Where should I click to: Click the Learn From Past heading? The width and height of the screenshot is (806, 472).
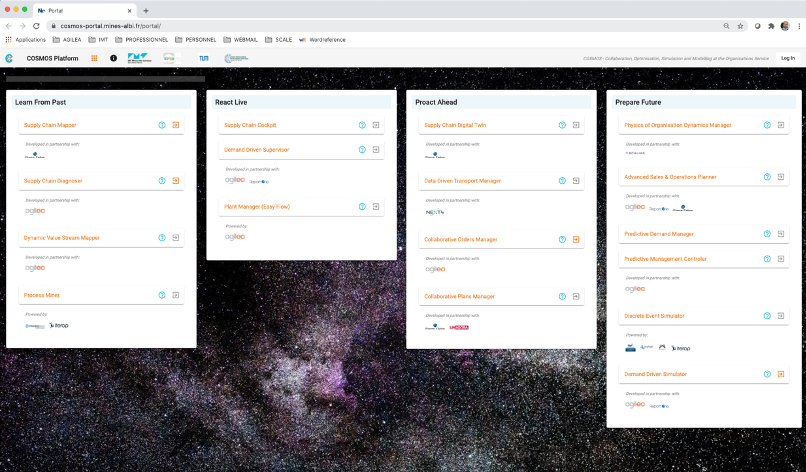coord(41,102)
